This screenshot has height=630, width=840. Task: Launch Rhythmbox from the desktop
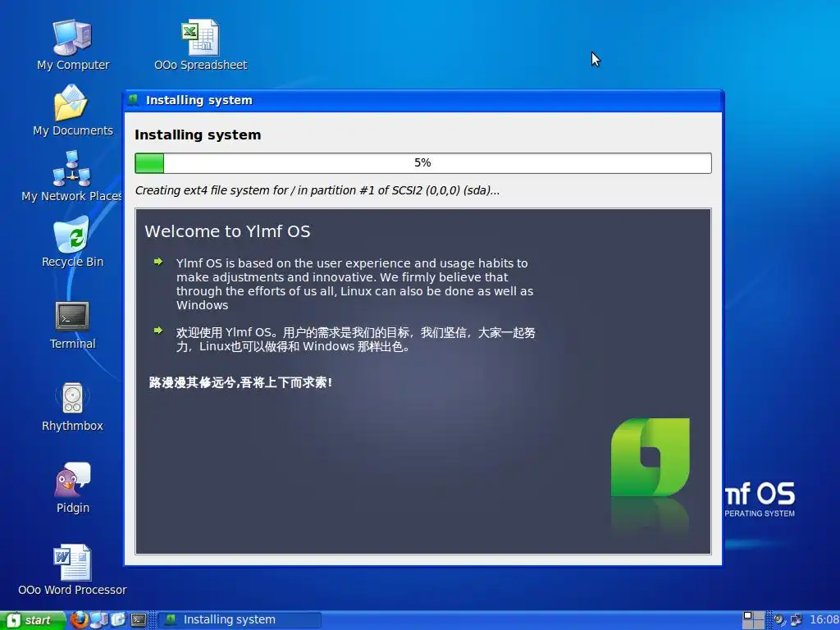pyautogui.click(x=72, y=406)
